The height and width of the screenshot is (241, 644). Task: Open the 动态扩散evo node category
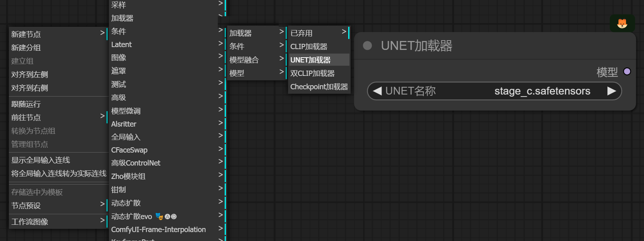[x=167, y=216]
